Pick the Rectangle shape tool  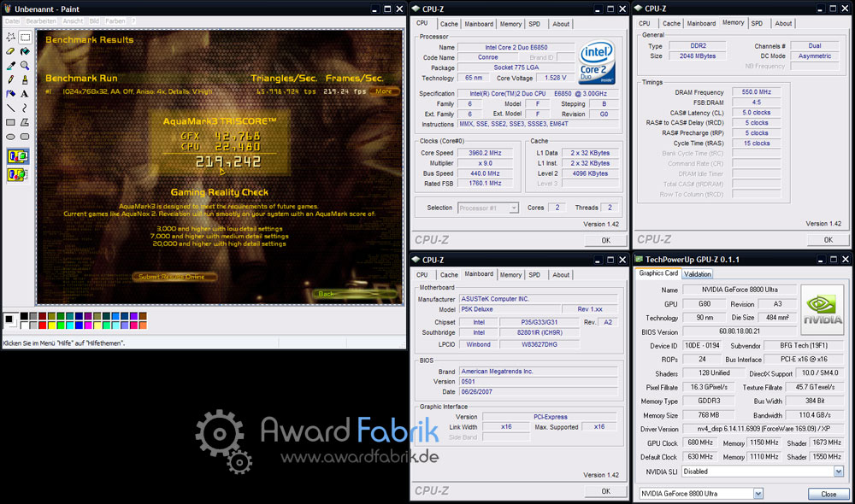(x=10, y=122)
